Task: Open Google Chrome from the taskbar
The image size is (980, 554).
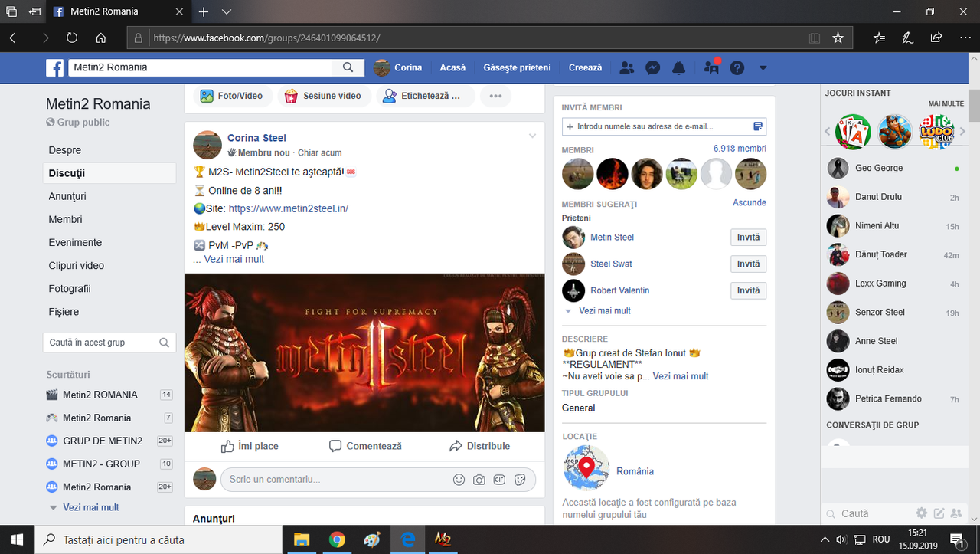Action: coord(337,539)
